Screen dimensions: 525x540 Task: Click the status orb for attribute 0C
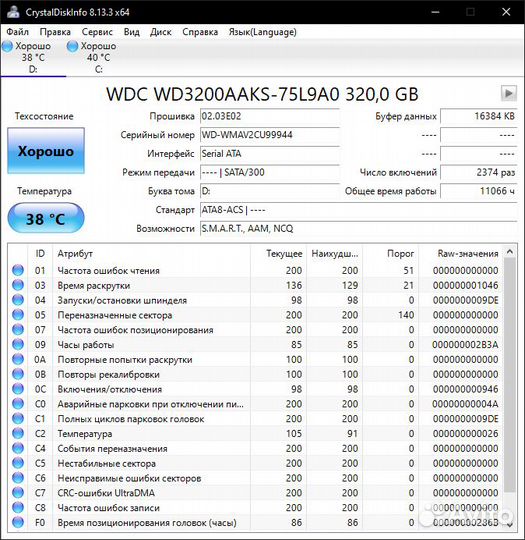[x=18, y=389]
